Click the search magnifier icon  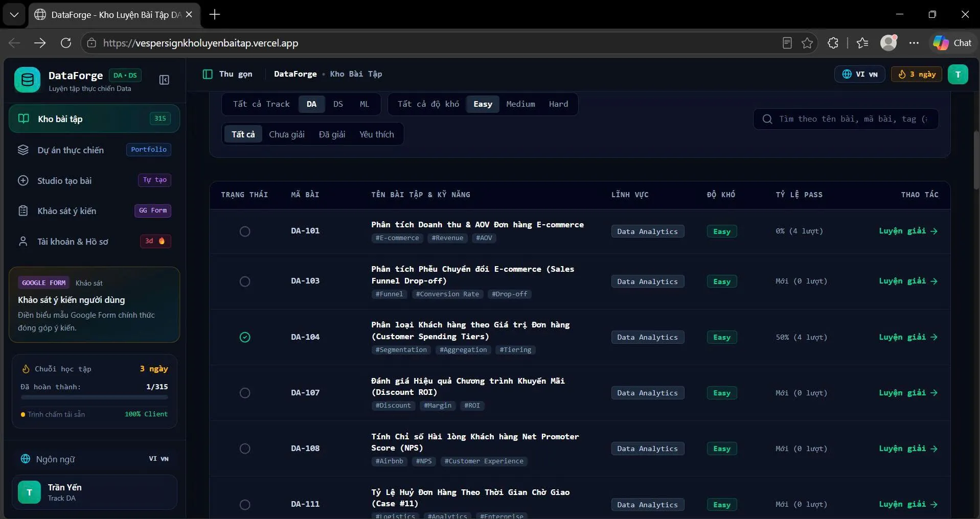(x=767, y=119)
